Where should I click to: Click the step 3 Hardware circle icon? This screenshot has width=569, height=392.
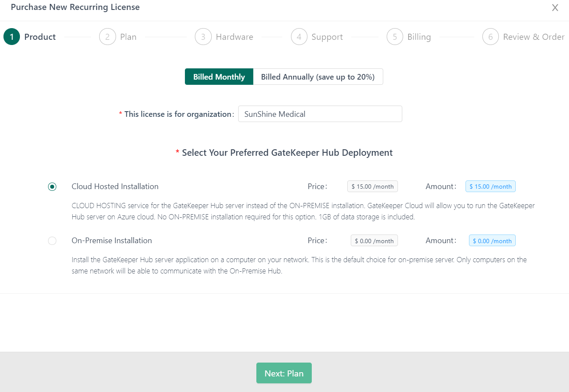point(203,37)
